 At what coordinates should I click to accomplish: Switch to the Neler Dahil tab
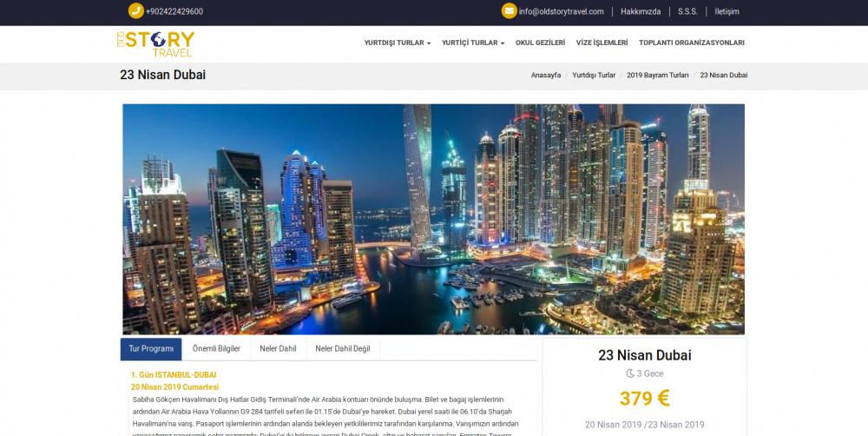tap(278, 349)
